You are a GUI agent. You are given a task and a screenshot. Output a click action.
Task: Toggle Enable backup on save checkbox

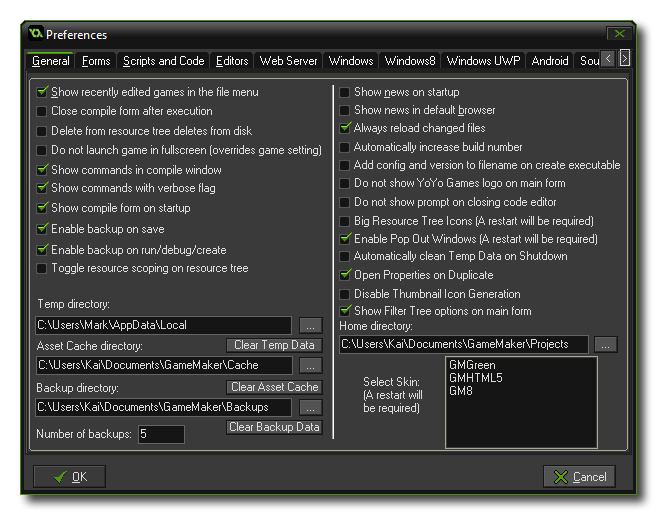(42, 229)
